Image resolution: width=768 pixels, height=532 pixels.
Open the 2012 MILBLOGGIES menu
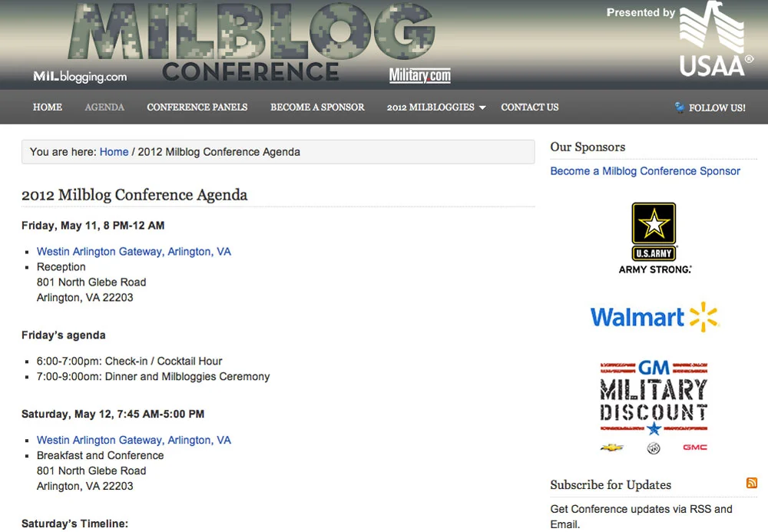[431, 107]
